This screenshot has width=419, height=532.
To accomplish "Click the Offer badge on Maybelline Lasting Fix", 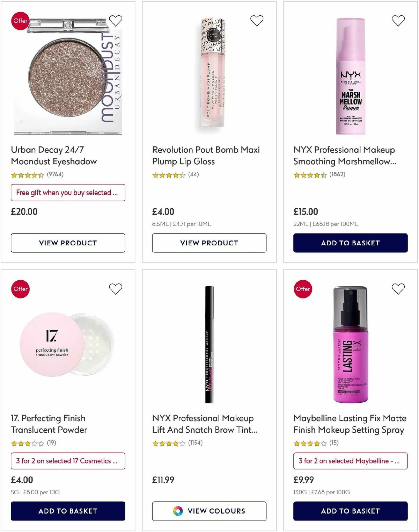I will (x=303, y=289).
